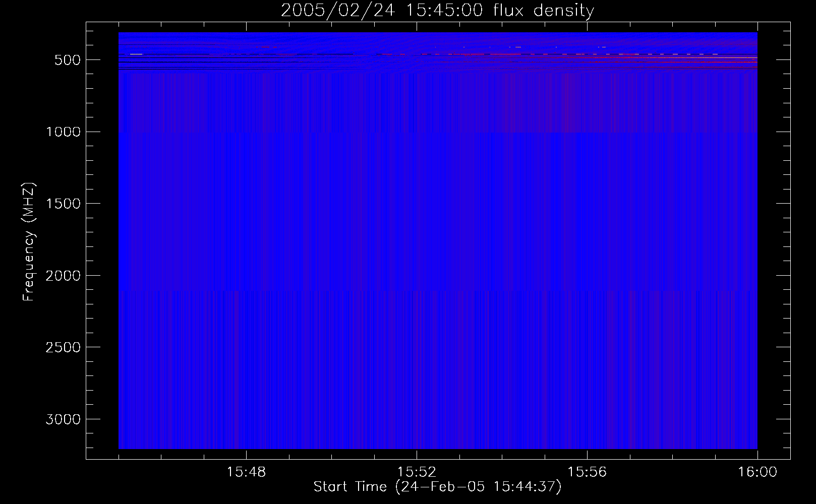
Task: Click the 'Frequency (MHZ)' axis label
Action: point(29,242)
